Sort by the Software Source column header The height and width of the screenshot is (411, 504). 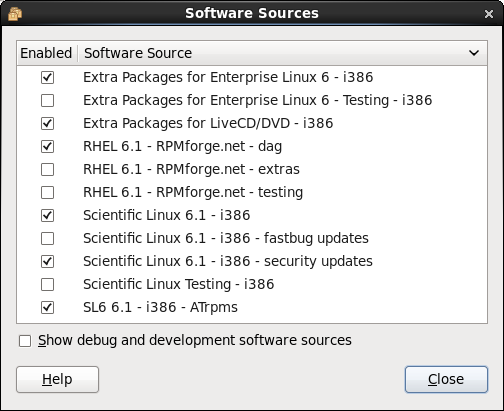pos(282,53)
